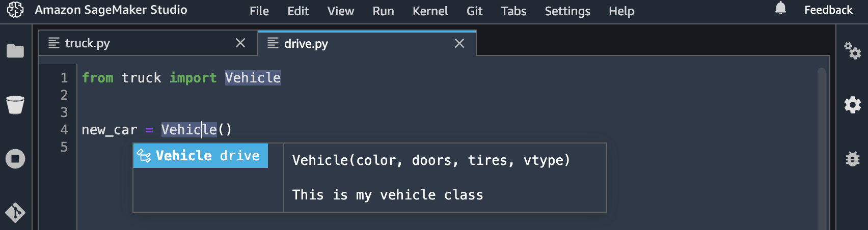
Task: Click the SageMaker Studio logo icon
Action: [15, 10]
